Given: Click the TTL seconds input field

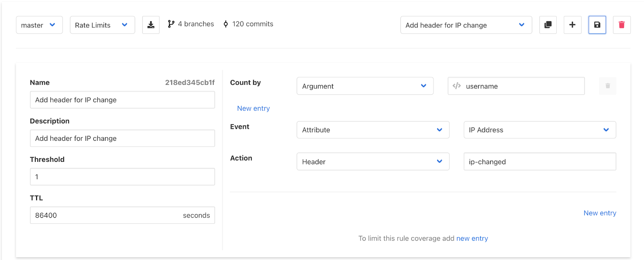Looking at the screenshot, I should (x=105, y=215).
